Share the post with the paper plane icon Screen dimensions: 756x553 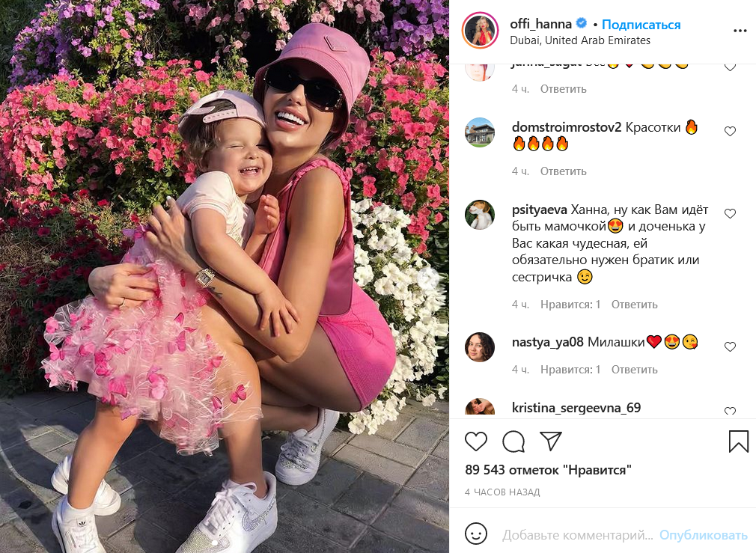pyautogui.click(x=551, y=442)
